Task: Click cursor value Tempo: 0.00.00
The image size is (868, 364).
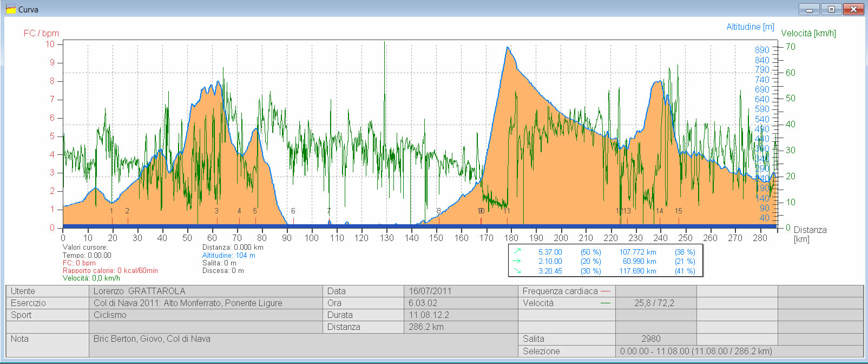Action: click(87, 255)
